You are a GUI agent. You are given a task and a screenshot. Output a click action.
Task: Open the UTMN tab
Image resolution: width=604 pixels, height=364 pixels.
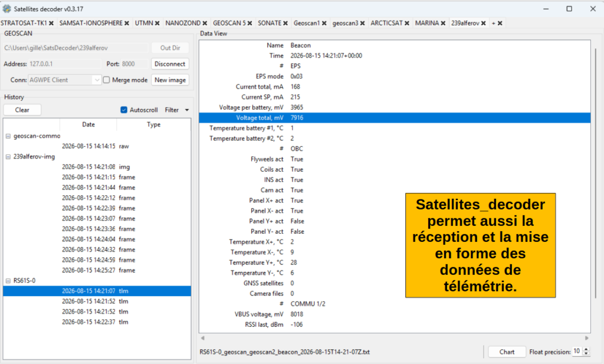[144, 23]
